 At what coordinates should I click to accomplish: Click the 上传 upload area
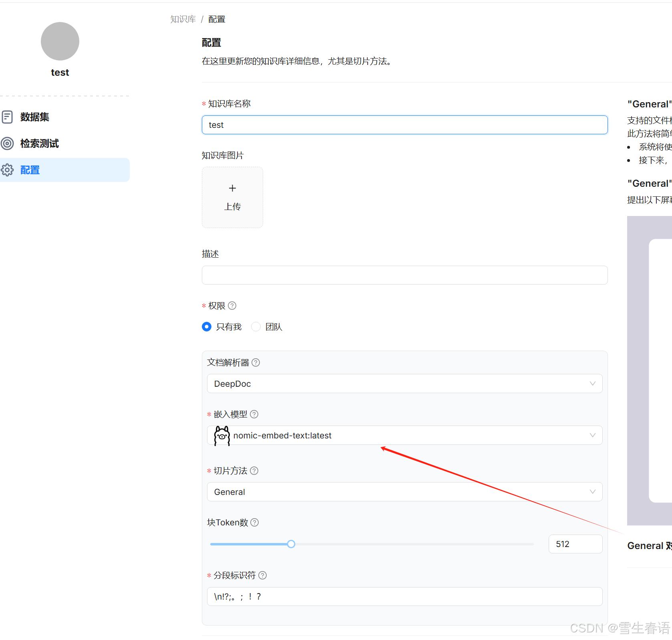(232, 197)
